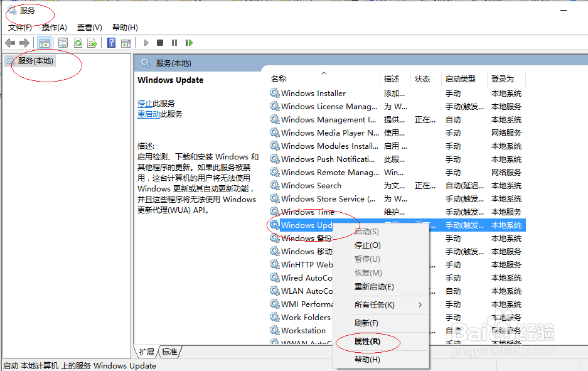Viewport: 588px width, 371px height.
Task: Click the WinHTTP Web service gear icon
Action: [275, 264]
